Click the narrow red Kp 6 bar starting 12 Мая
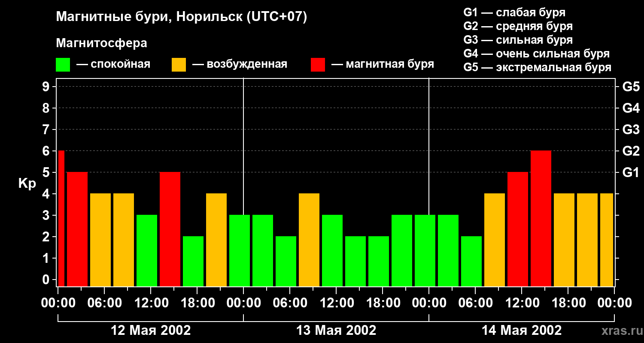This screenshot has height=343, width=644. 61,219
